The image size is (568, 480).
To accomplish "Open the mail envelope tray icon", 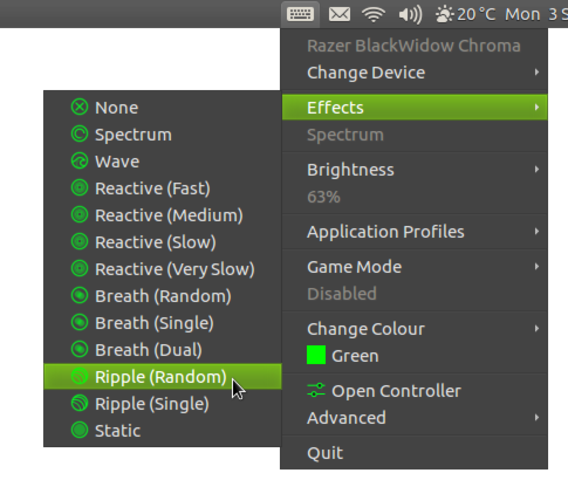I will click(339, 14).
